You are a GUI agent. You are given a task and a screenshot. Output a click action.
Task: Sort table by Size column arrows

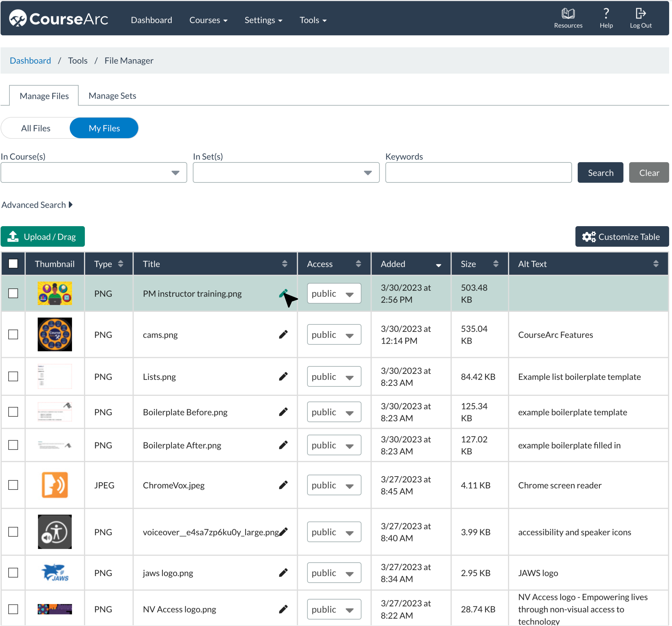pos(496,264)
